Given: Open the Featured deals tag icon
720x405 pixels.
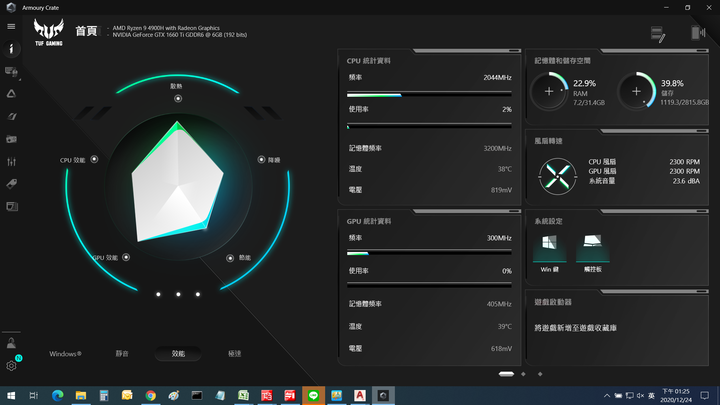Looking at the screenshot, I should [11, 184].
